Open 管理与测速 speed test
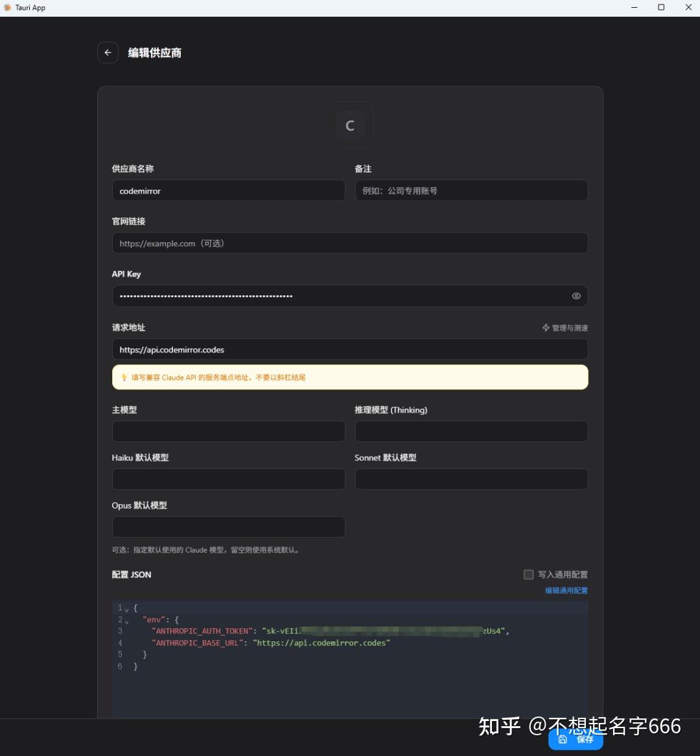This screenshot has height=756, width=700. [x=565, y=328]
